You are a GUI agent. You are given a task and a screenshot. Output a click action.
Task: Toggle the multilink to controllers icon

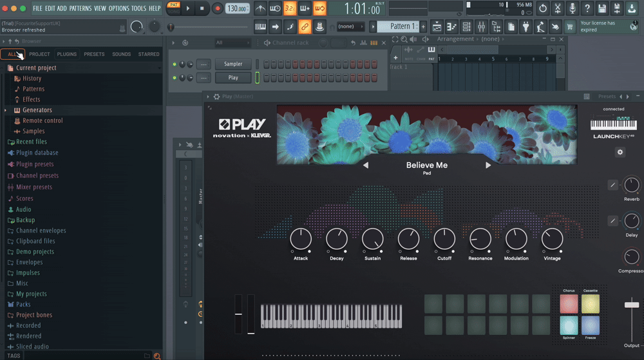[305, 27]
